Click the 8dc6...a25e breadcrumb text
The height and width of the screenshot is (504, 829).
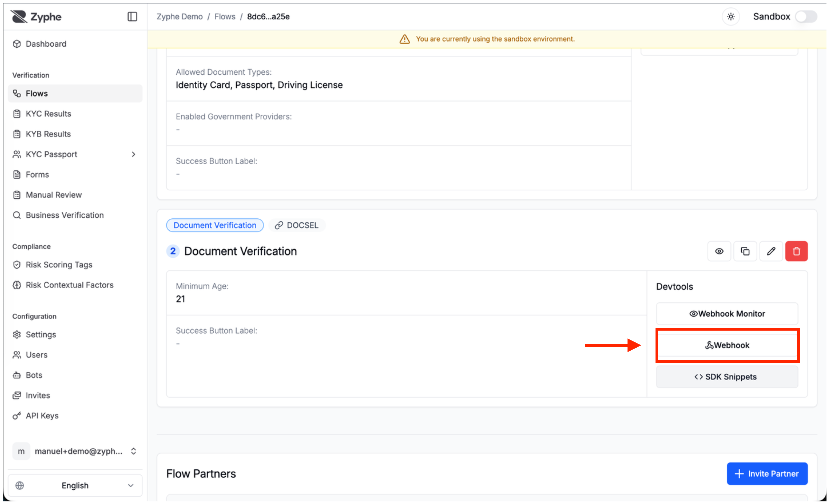pos(268,16)
